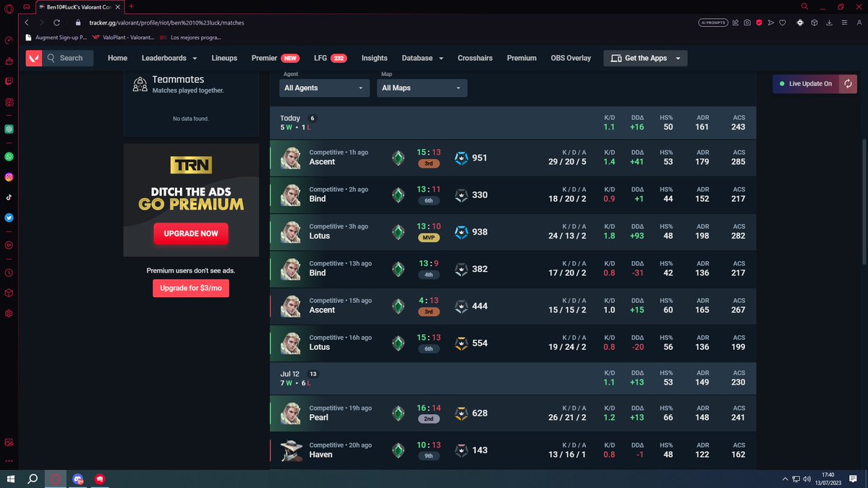Viewport: 868px width, 488px height.
Task: Open the All Maps filter dropdown
Action: coord(422,88)
